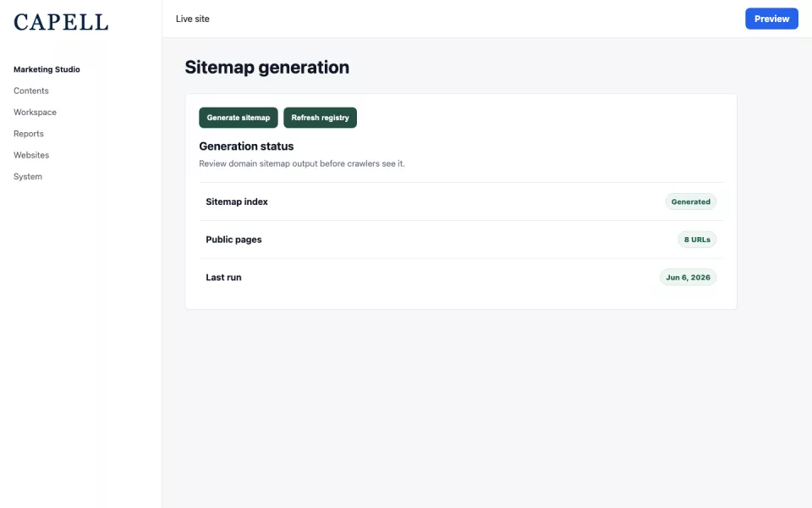Image resolution: width=812 pixels, height=508 pixels.
Task: Open the System menu item
Action: (x=28, y=177)
